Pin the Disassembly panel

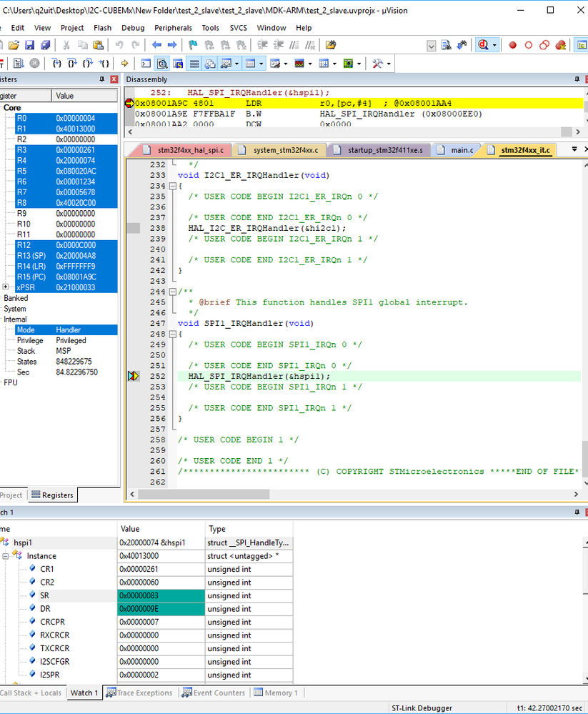(x=576, y=79)
